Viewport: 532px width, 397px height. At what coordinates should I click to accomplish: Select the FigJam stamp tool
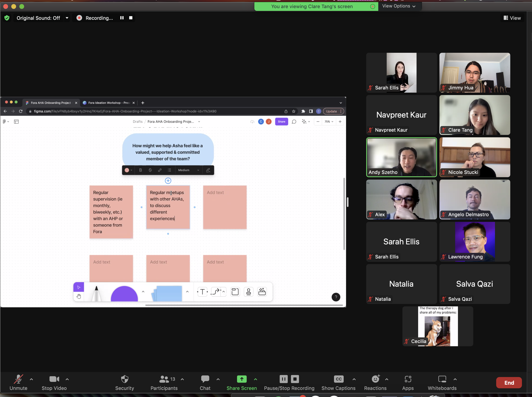(x=249, y=292)
